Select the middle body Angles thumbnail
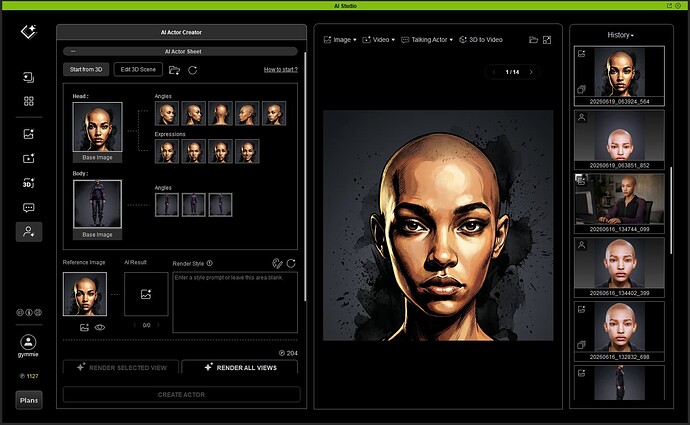Image resolution: width=690 pixels, height=425 pixels. click(x=194, y=205)
